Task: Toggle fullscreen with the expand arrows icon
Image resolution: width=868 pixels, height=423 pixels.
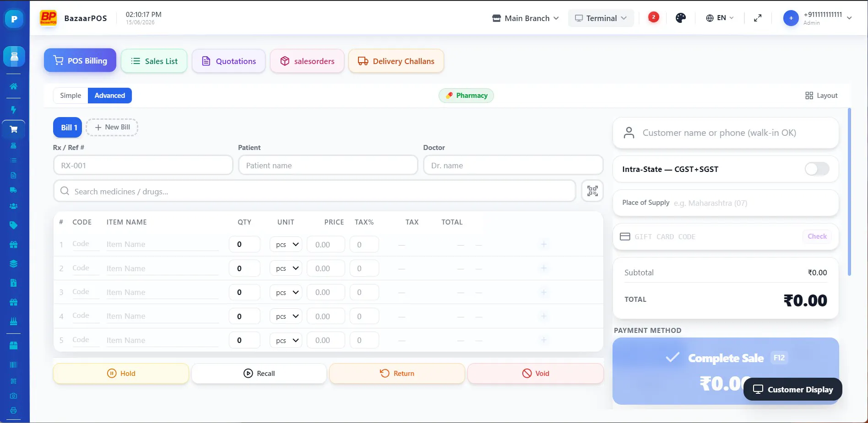Action: 758,18
